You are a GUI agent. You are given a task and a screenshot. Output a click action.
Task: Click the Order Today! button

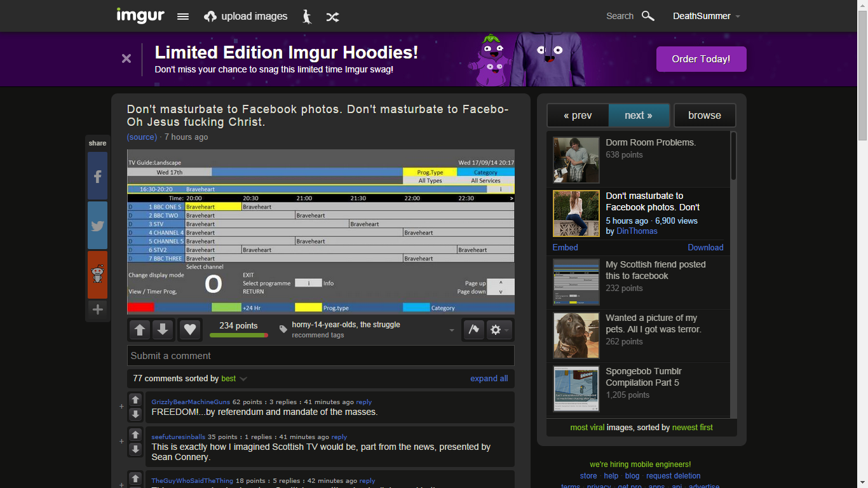701,59
